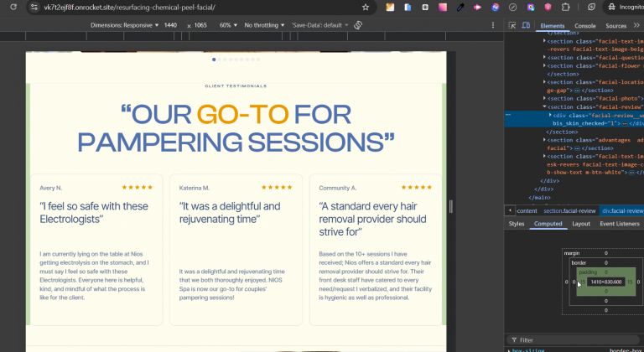The height and width of the screenshot is (352, 644).
Task: Open the 60% zoom dropdown
Action: pos(228,25)
